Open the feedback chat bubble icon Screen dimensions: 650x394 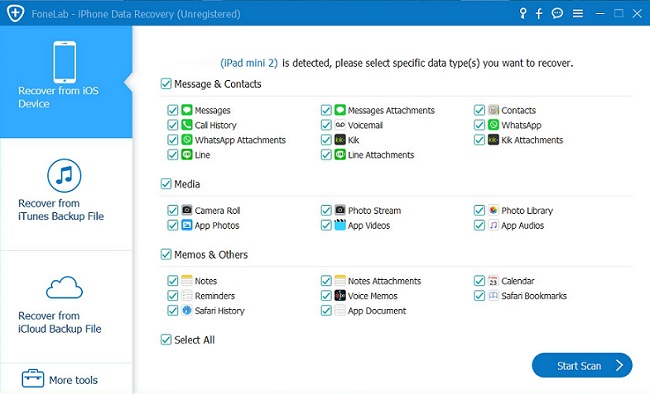click(x=557, y=14)
